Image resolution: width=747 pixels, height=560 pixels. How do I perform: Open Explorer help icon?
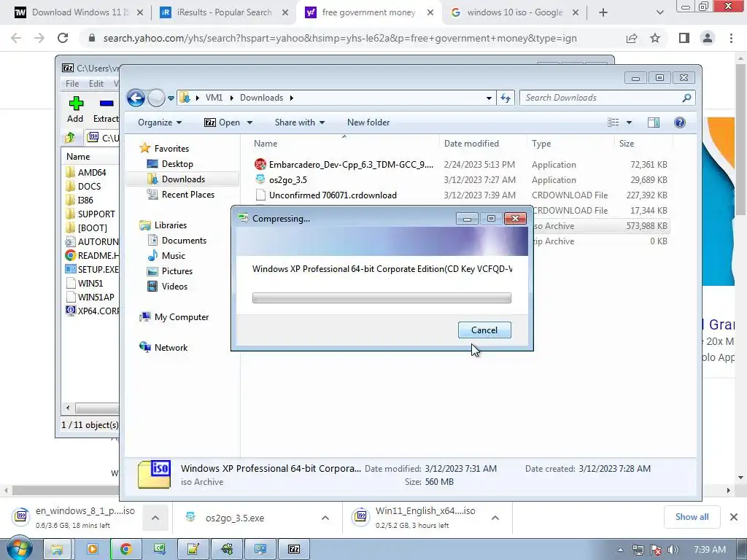tap(680, 122)
